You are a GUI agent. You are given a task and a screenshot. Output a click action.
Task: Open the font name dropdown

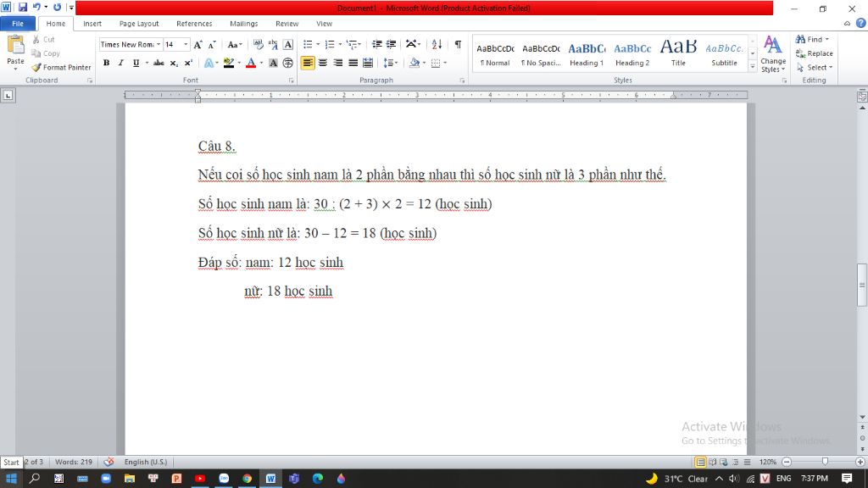(159, 44)
